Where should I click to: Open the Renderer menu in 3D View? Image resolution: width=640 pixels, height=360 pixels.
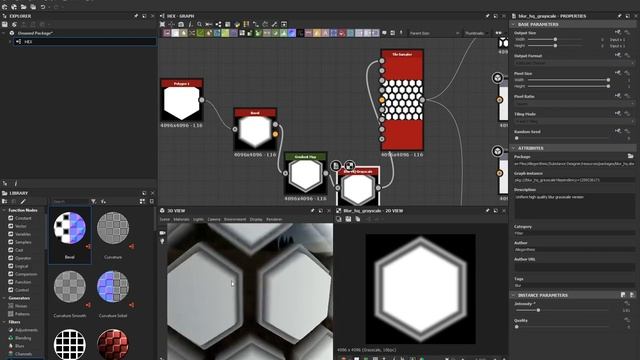tap(274, 219)
